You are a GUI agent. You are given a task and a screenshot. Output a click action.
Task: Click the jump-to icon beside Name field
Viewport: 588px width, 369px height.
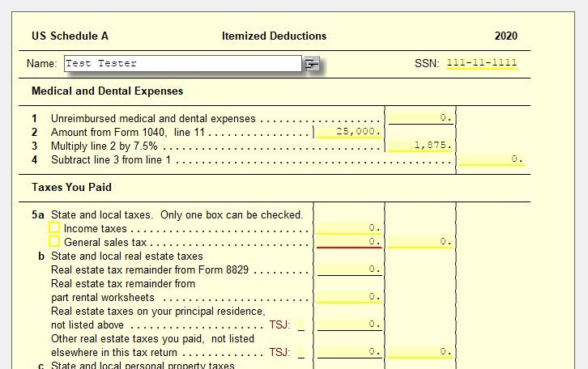[x=312, y=63]
